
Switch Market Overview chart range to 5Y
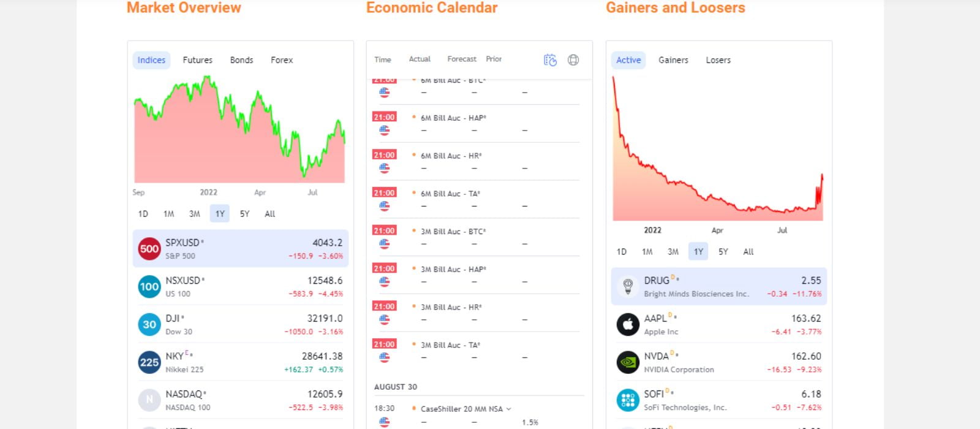(x=244, y=214)
